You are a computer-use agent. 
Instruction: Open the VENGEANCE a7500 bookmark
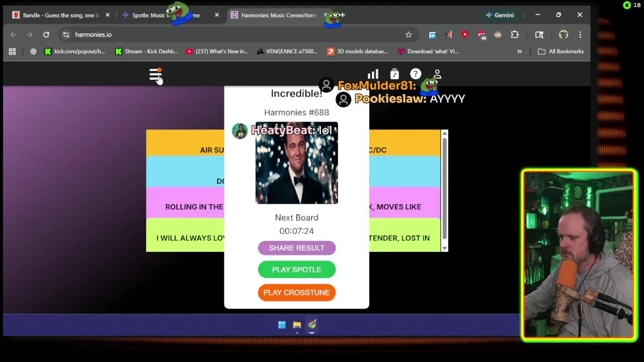tap(287, 51)
